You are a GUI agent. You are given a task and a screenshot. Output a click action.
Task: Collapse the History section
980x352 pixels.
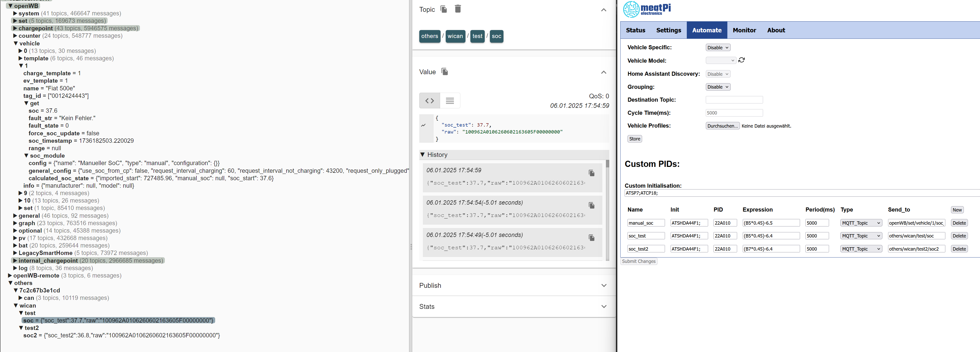tap(423, 155)
